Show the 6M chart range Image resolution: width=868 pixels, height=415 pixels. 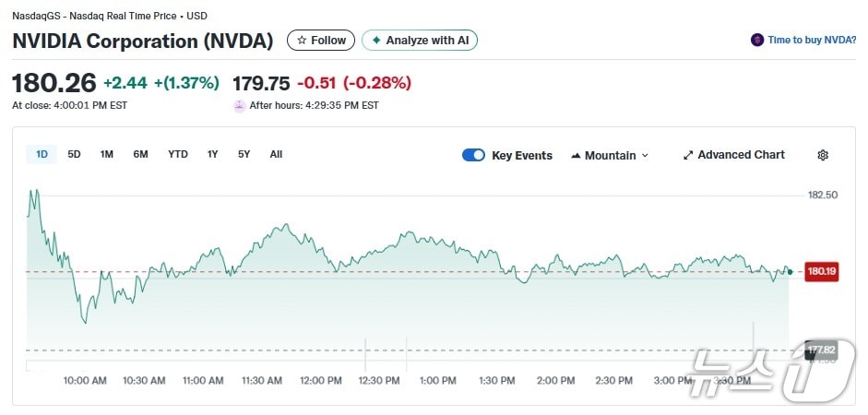140,154
